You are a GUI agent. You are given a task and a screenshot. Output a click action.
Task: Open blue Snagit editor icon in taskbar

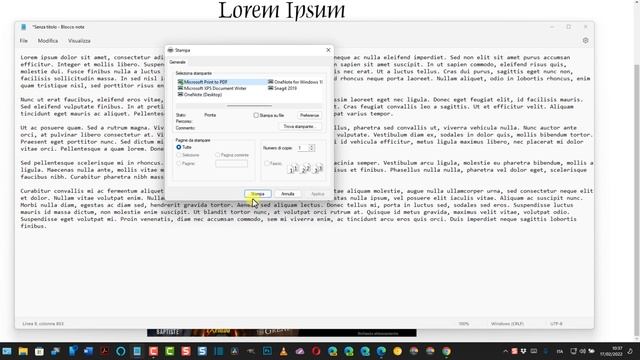[x=202, y=351]
